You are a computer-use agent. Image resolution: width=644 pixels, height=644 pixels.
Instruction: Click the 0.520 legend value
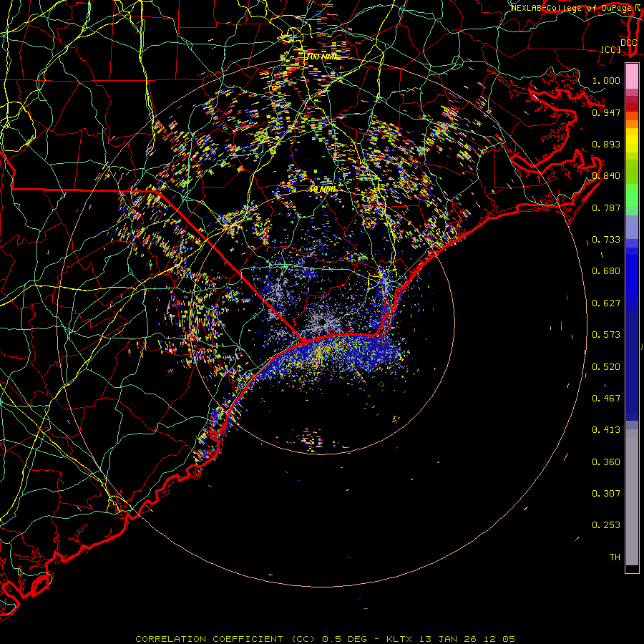[x=606, y=367]
